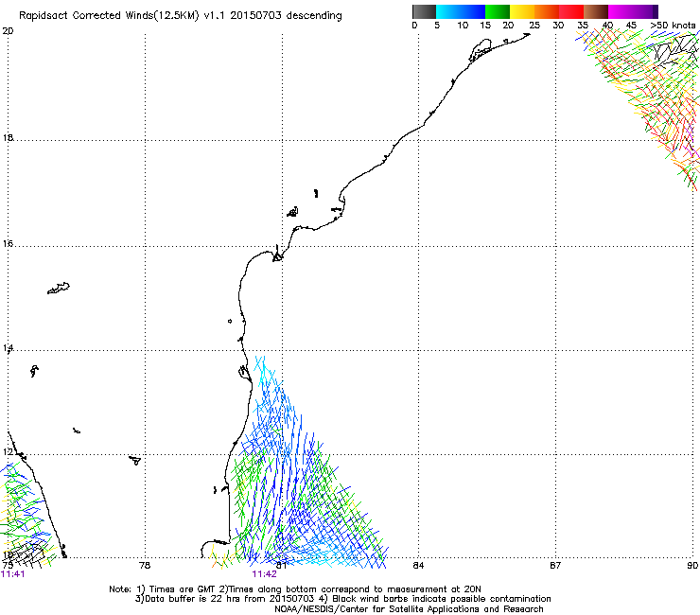The height and width of the screenshot is (615, 700).
Task: Pick the orange 25-30 knots legend segment
Action: (x=547, y=11)
